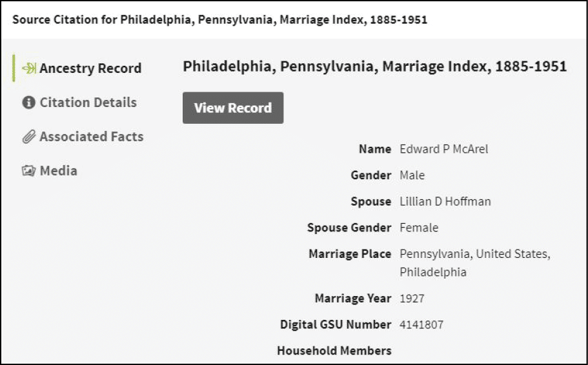588x365 pixels.
Task: Click the Marriage Year value 1927
Action: click(x=412, y=299)
